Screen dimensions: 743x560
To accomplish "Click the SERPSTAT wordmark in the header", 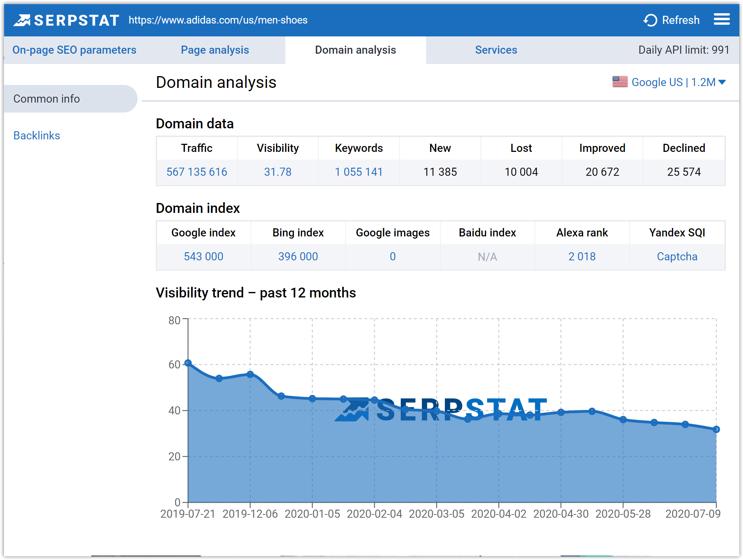I will (x=76, y=21).
